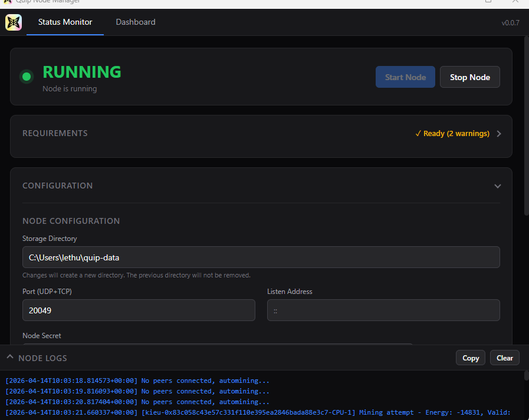Collapse the Node Logs panel caret
The image size is (529, 420).
[x=10, y=357]
